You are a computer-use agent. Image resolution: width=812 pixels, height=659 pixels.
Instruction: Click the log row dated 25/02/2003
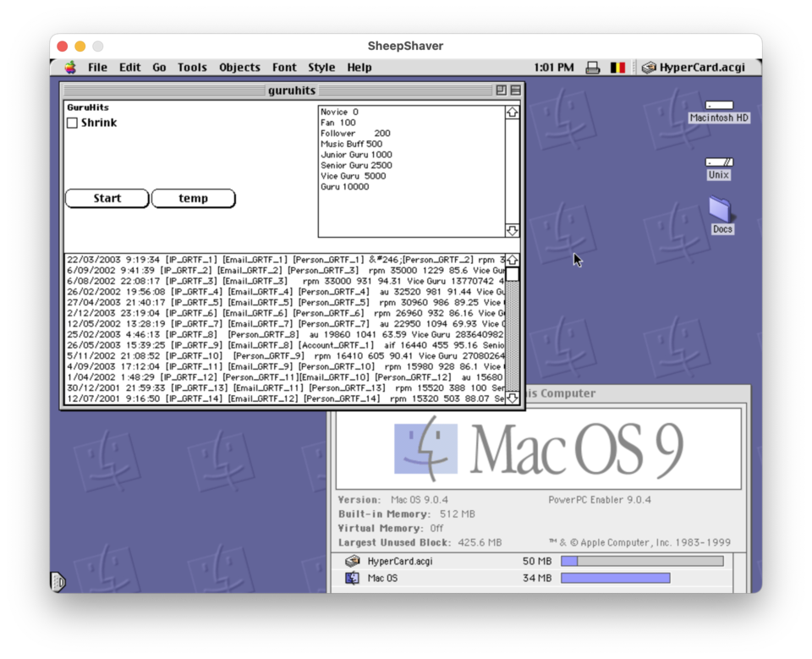pyautogui.click(x=285, y=334)
